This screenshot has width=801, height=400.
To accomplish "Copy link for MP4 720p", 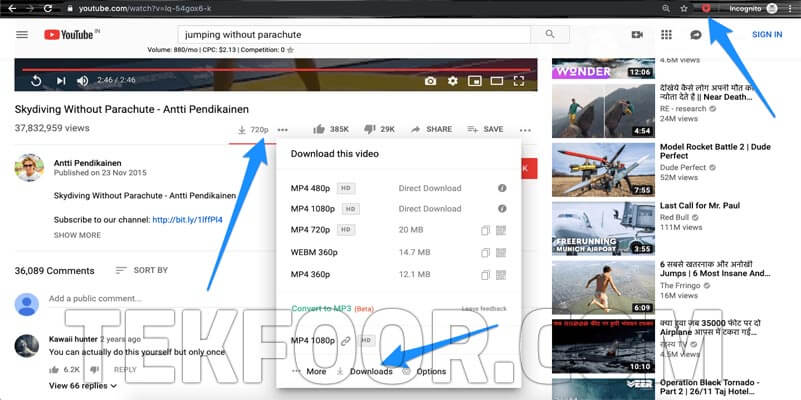I will pos(485,230).
